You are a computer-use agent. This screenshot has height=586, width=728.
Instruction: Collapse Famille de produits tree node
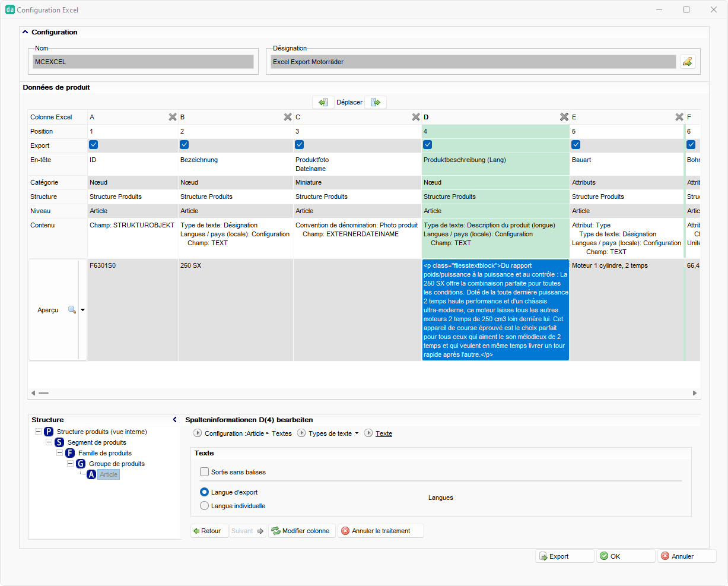pos(59,453)
